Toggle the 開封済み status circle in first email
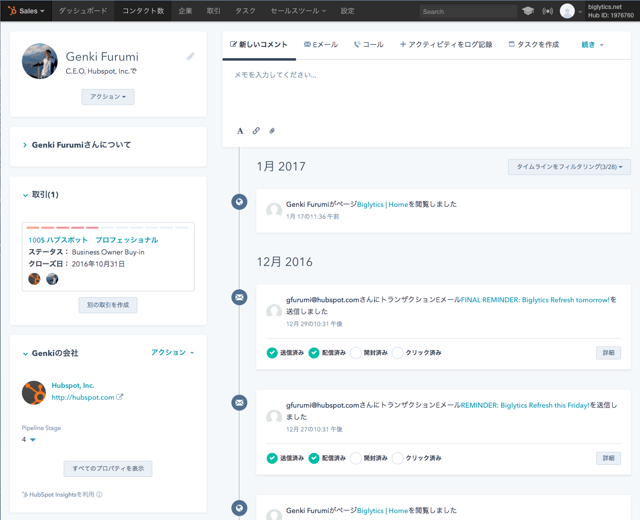The width and height of the screenshot is (640, 520). click(356, 353)
